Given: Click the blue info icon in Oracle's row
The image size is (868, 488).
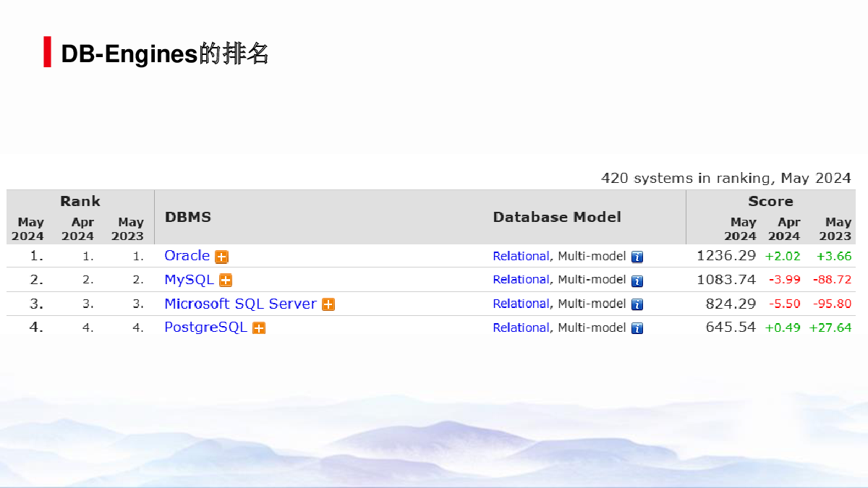Looking at the screenshot, I should point(637,257).
